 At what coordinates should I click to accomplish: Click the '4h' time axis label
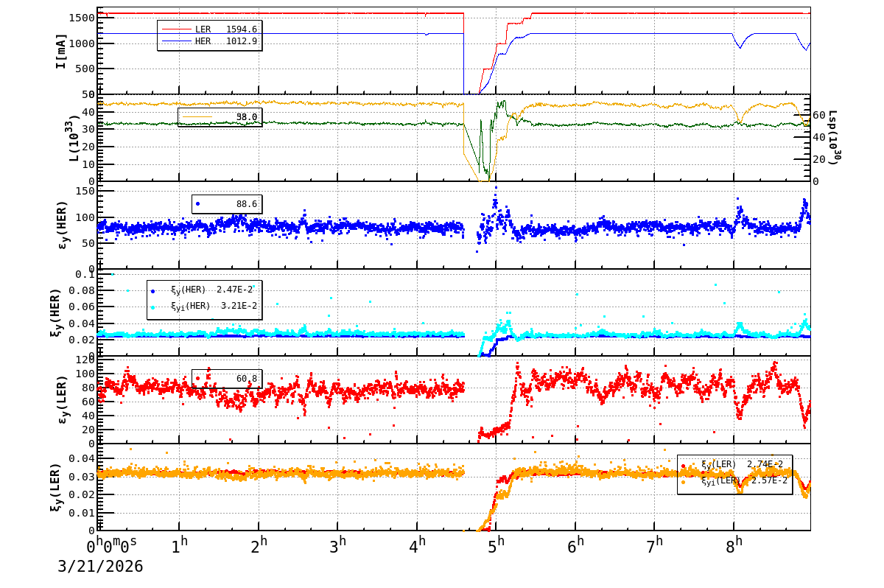(x=418, y=546)
